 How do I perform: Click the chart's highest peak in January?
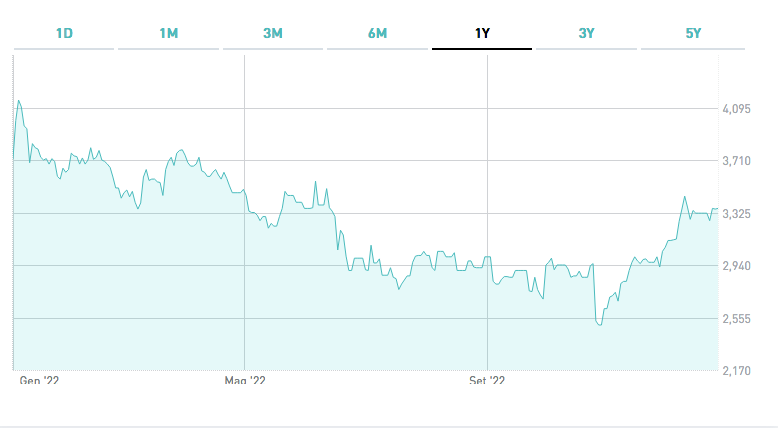pos(19,101)
